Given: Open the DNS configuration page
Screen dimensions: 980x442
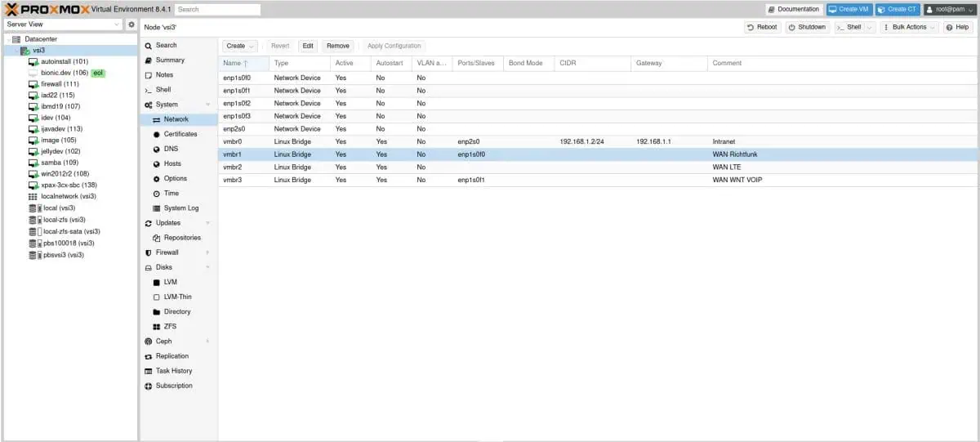Looking at the screenshot, I should click(171, 149).
